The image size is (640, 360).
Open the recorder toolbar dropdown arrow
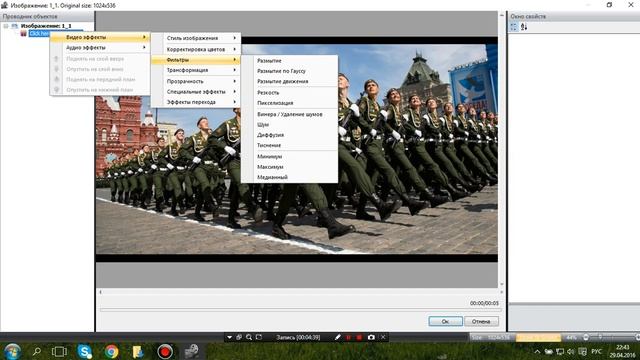pyautogui.click(x=229, y=337)
